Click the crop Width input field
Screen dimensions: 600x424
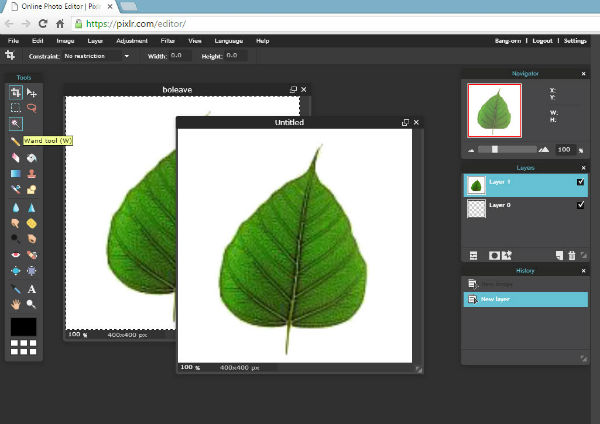point(179,56)
